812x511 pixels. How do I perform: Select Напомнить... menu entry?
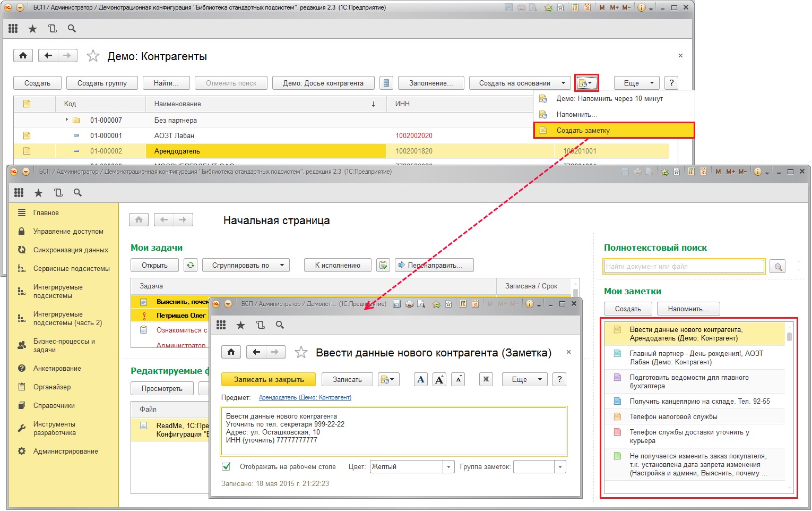(614, 114)
